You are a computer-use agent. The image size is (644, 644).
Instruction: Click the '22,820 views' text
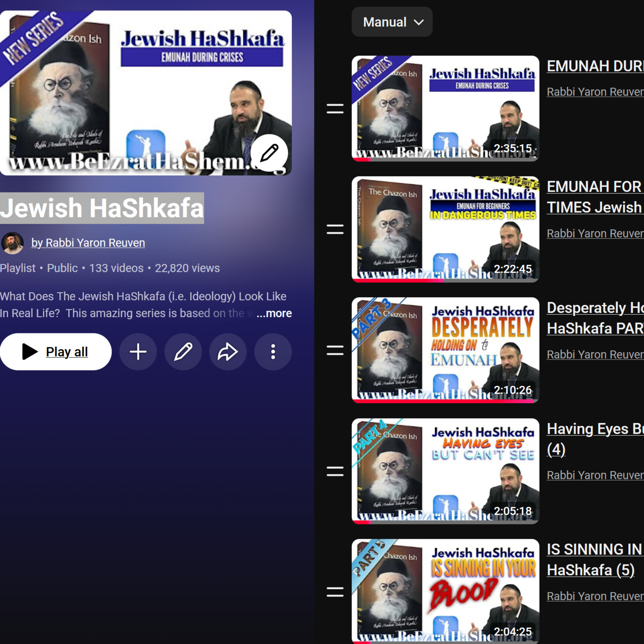[x=187, y=268]
